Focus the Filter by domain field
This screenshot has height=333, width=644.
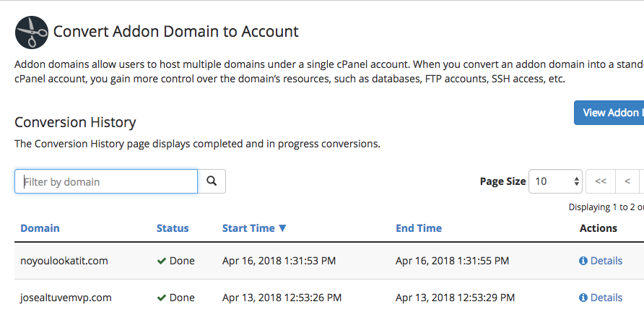point(106,181)
